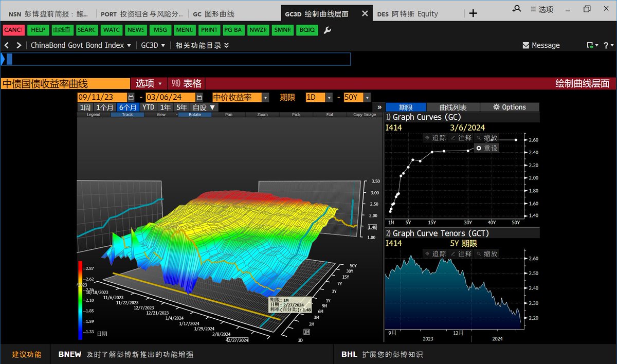Screen dimensions: 617x364
Task: Click the green MSG key
Action: click(161, 30)
